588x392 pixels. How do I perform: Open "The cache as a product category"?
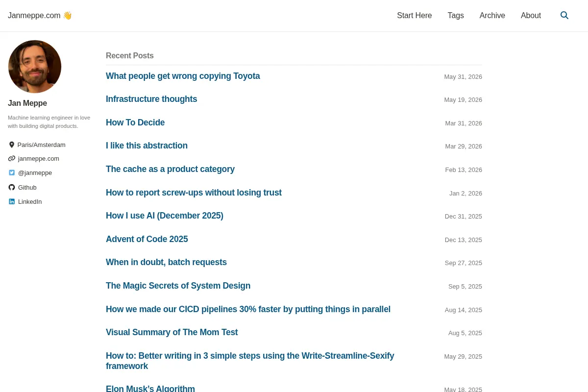click(170, 169)
